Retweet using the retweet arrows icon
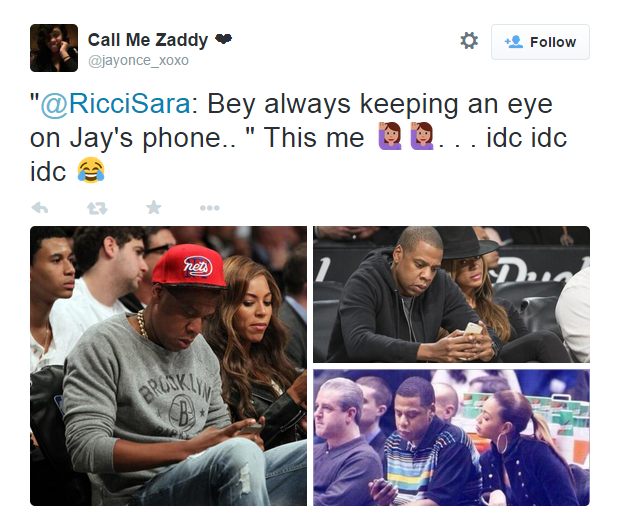 (x=97, y=208)
